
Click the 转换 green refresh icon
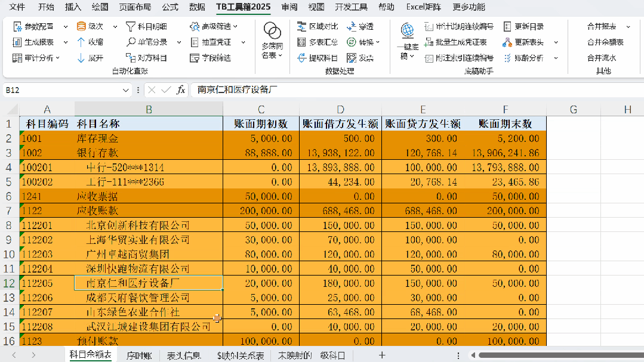(x=352, y=42)
